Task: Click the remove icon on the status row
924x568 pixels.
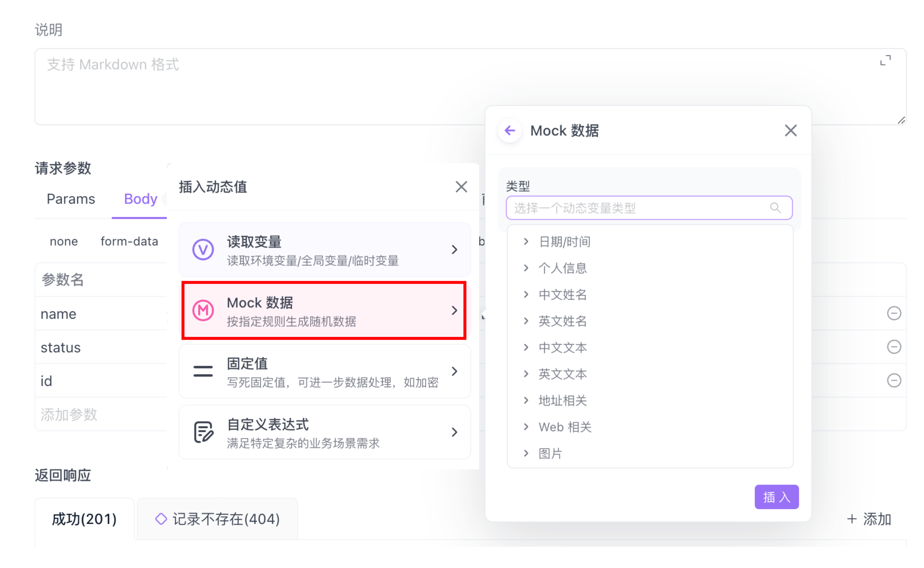Action: click(894, 347)
